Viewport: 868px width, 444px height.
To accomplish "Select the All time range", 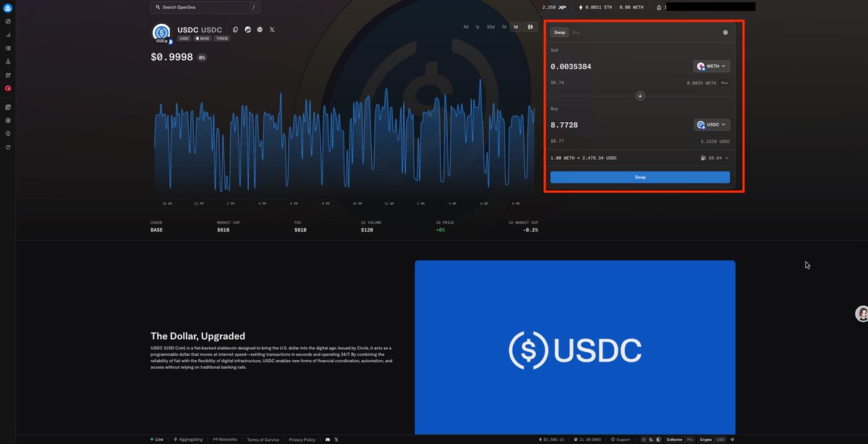I will (467, 27).
